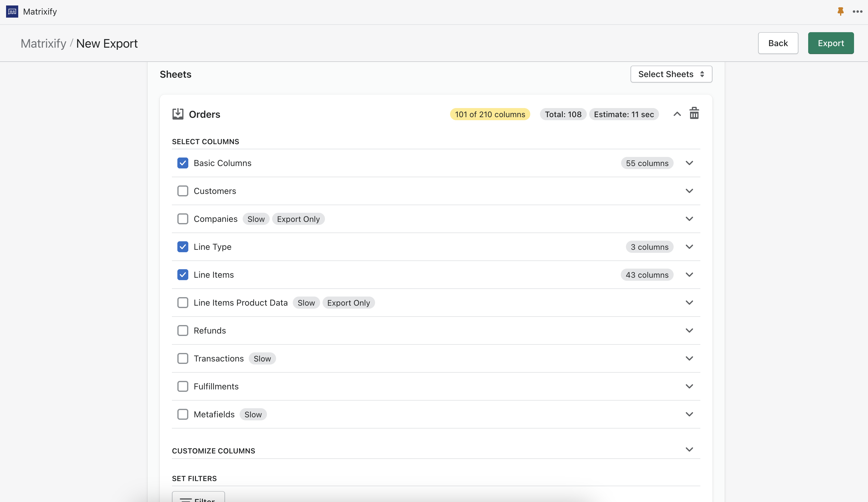Click the 55 columns badge on Basic Columns
The width and height of the screenshot is (868, 502).
[x=647, y=163]
